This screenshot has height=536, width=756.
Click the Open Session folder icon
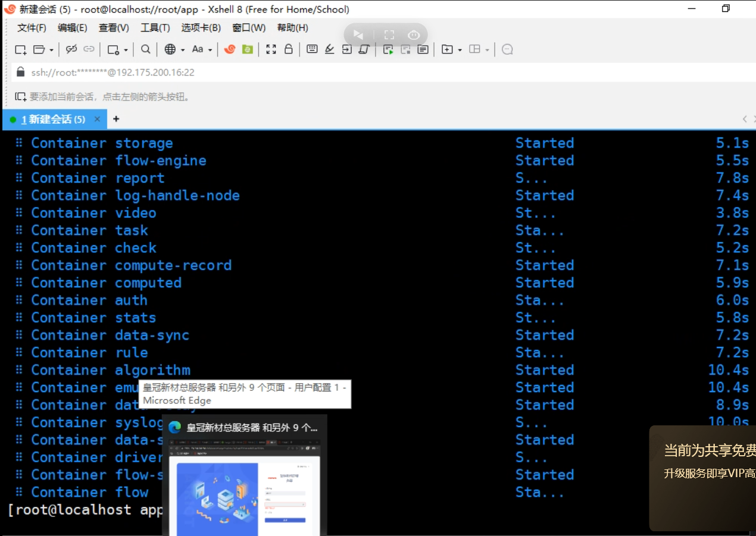coord(39,49)
